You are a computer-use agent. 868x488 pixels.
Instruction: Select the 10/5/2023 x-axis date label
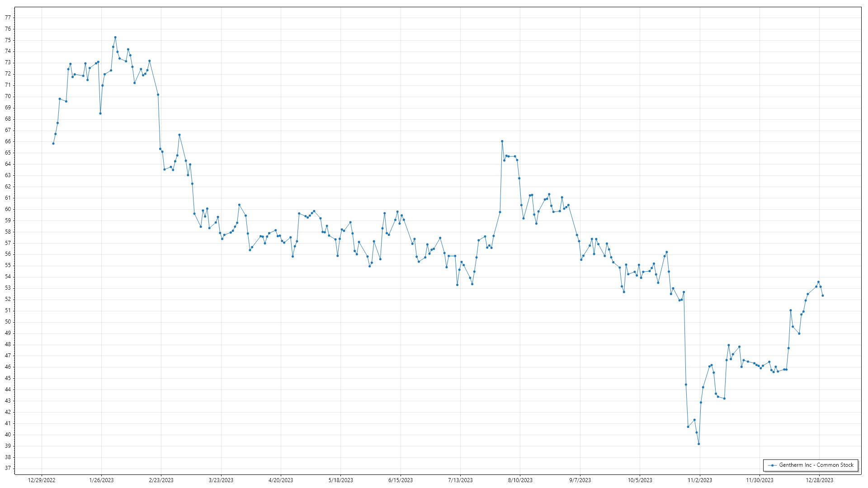[640, 480]
